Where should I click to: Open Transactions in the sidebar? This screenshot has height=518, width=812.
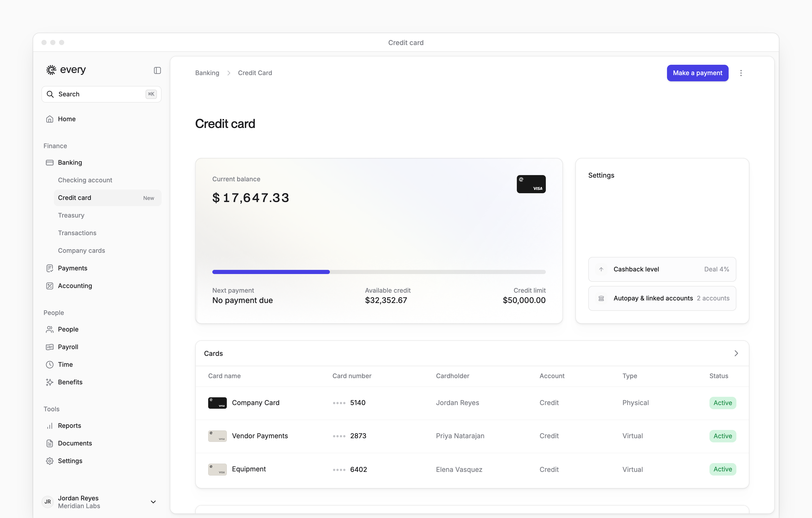pyautogui.click(x=77, y=233)
